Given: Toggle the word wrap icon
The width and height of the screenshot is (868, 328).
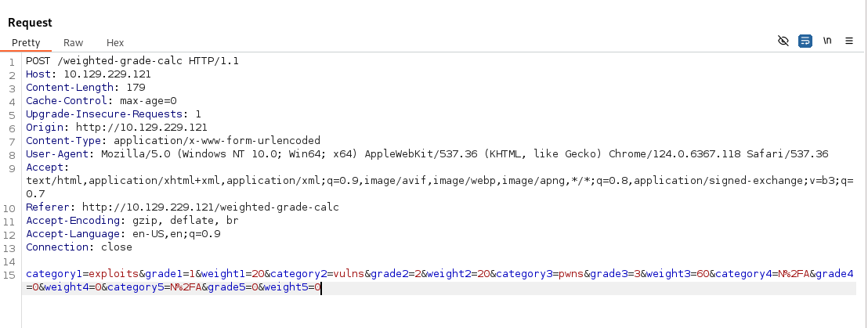Looking at the screenshot, I should pyautogui.click(x=805, y=41).
